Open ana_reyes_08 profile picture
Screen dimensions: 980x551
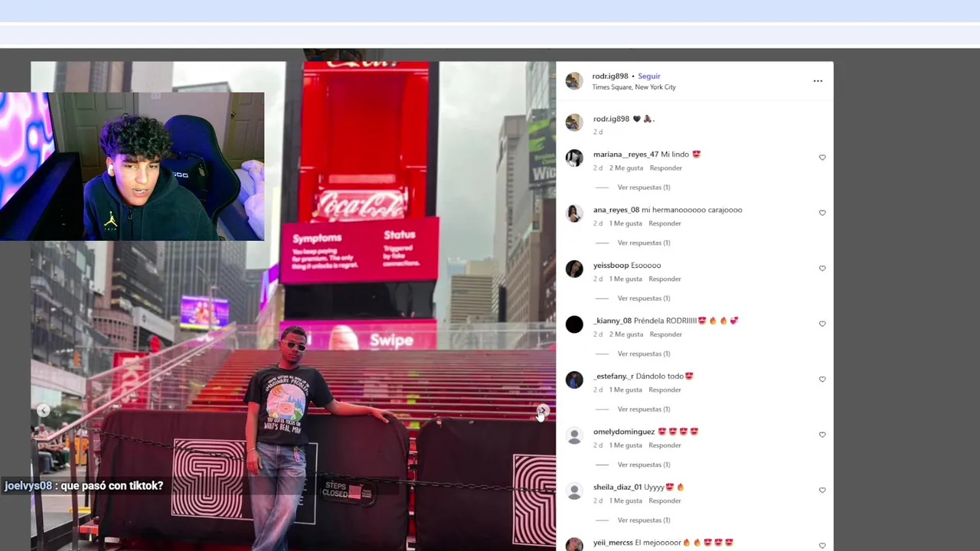(574, 214)
